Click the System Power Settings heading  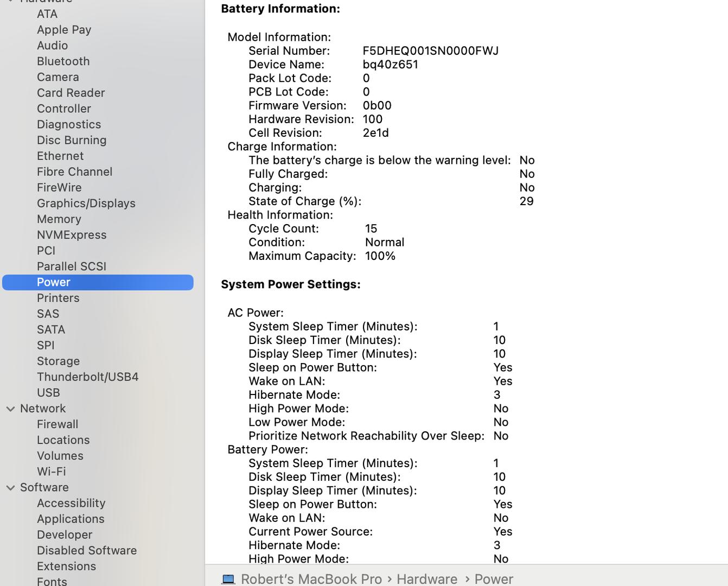(291, 284)
